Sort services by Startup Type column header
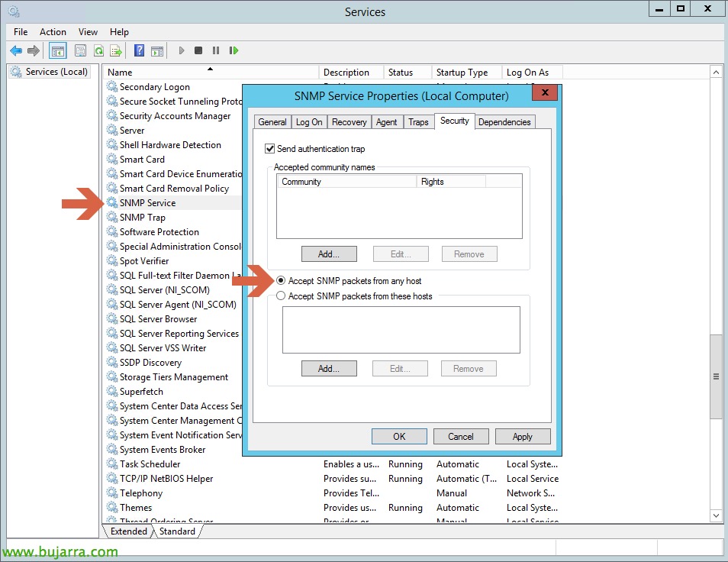 [467, 72]
